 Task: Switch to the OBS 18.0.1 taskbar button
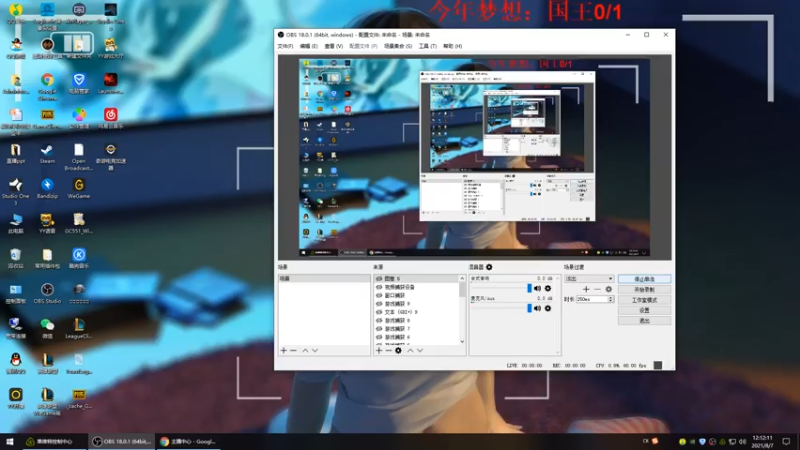click(x=121, y=441)
